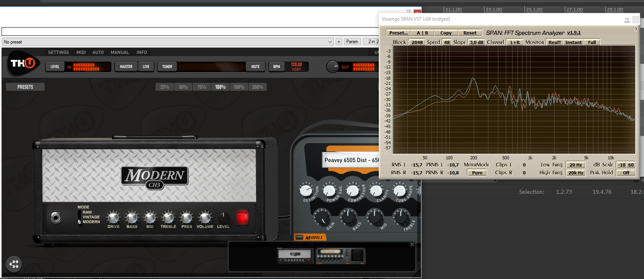
Task: Turn the CLARITY knob
Action: 376,191
